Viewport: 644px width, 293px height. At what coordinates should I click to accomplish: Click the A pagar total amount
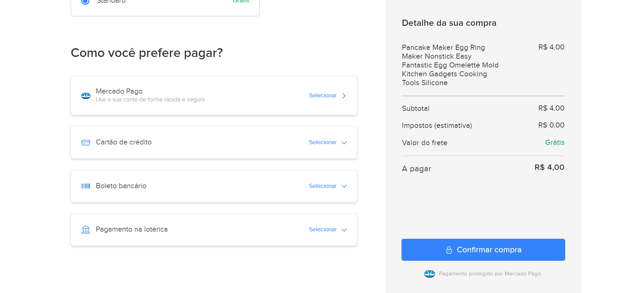(x=549, y=167)
